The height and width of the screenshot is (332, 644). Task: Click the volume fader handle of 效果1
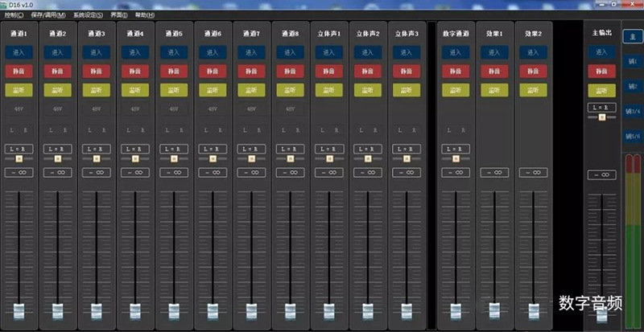point(494,311)
